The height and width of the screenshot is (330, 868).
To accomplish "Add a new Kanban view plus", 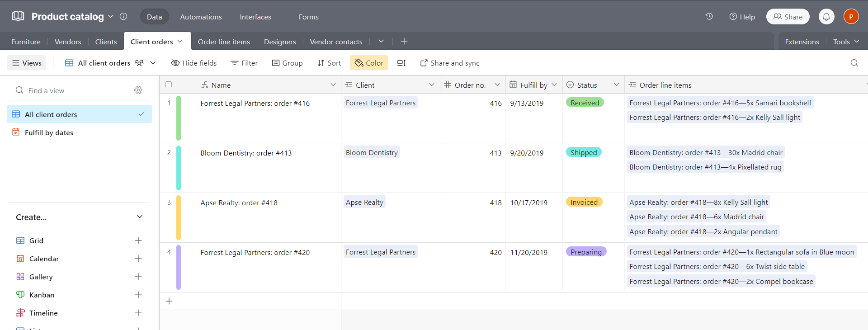I will click(138, 295).
